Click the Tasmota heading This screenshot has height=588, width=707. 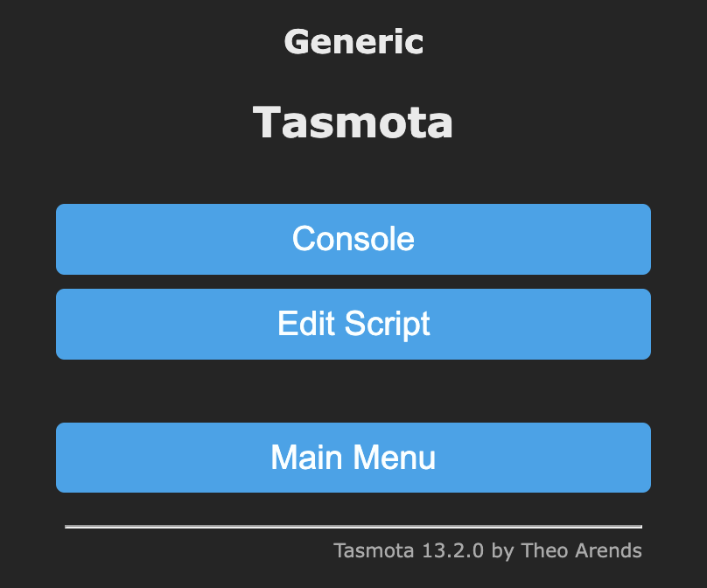tap(353, 122)
